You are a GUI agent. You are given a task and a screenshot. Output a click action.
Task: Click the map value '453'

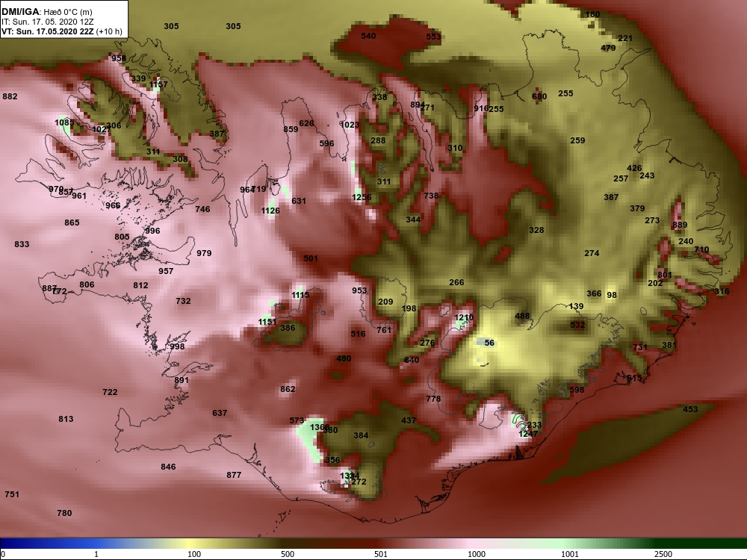pos(690,409)
